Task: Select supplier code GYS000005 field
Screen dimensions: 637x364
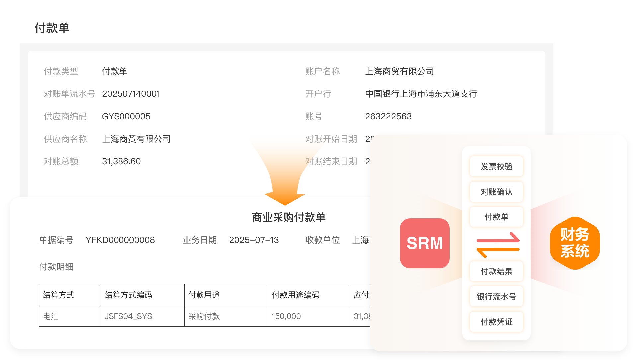Action: (126, 116)
